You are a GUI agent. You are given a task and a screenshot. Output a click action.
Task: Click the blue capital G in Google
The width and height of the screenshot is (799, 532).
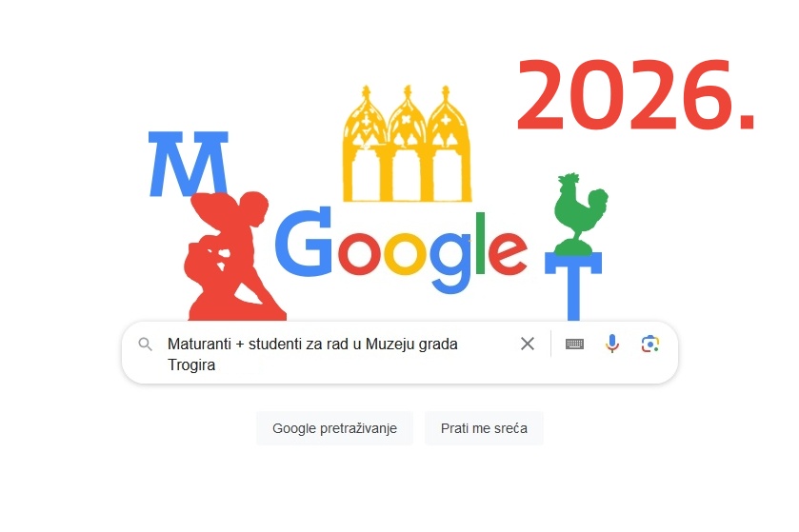pyautogui.click(x=304, y=243)
